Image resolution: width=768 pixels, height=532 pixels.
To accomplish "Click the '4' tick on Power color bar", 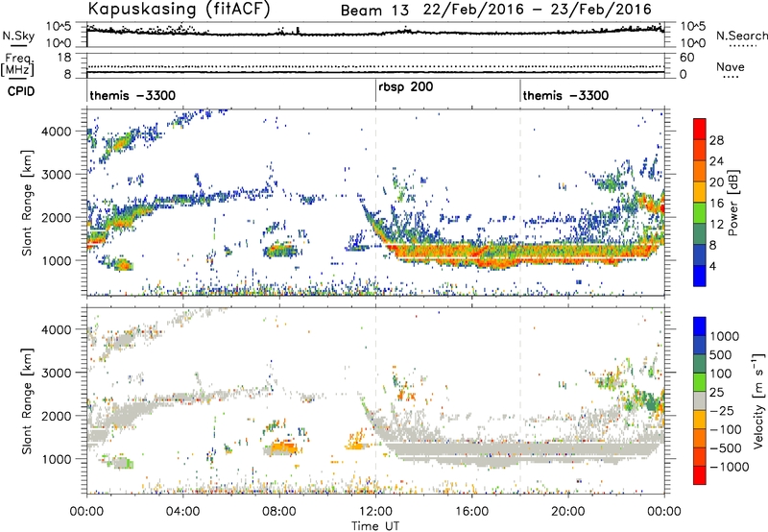I will [712, 266].
